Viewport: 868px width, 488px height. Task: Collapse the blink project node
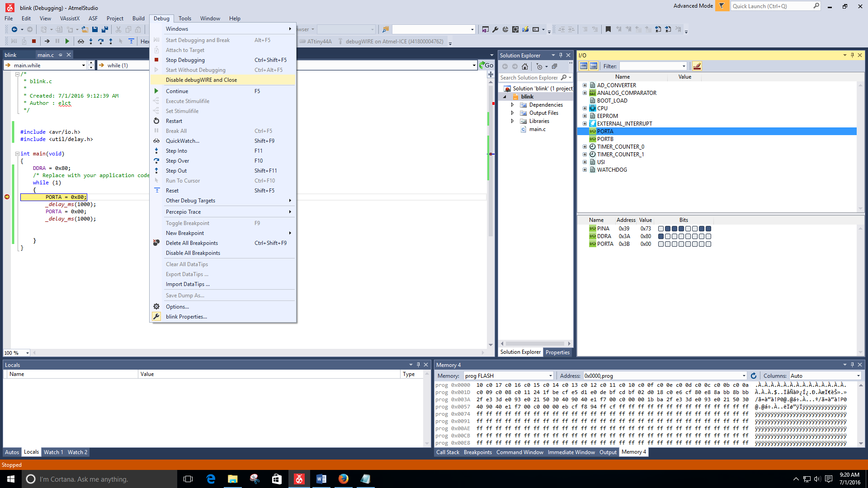[505, 97]
